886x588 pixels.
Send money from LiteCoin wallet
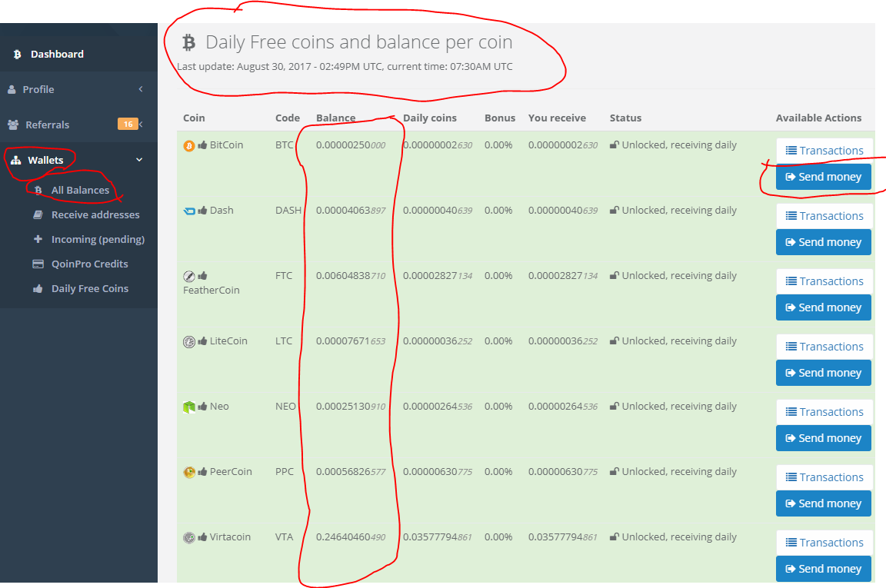point(823,373)
